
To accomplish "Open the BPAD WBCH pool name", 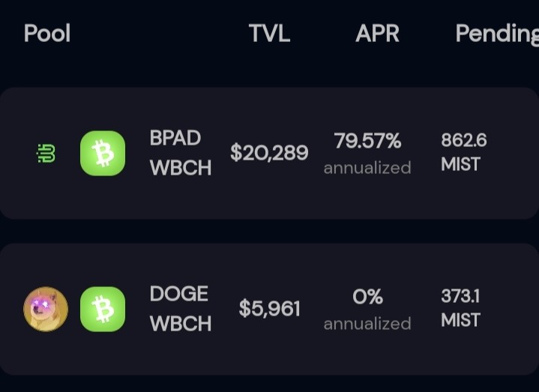I will coord(181,153).
